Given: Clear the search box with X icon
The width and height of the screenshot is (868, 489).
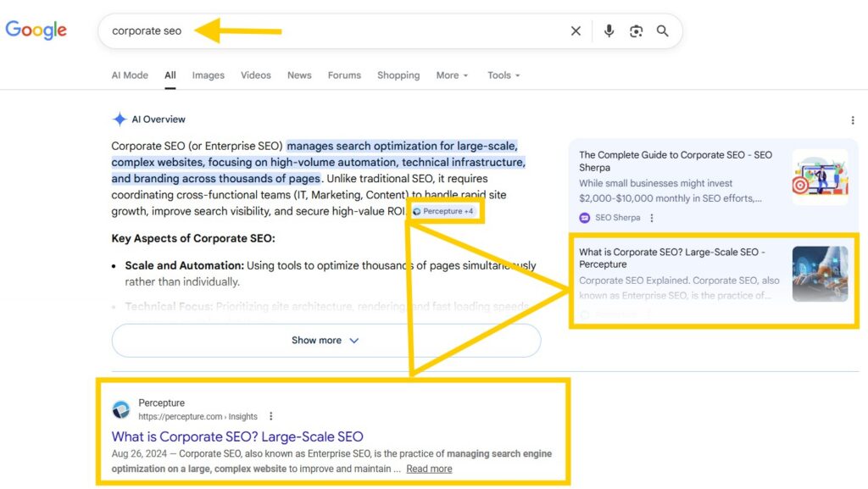Looking at the screenshot, I should point(576,31).
